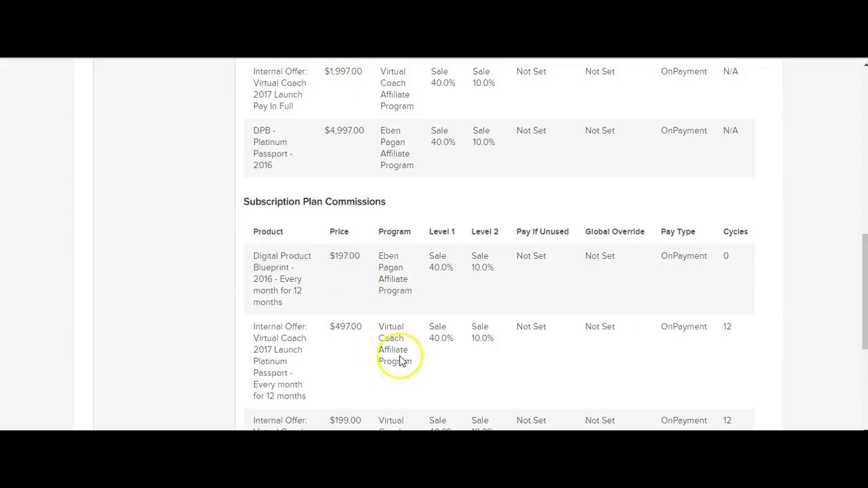Click Sale 40.0% in the $497.00 row
Image resolution: width=868 pixels, height=488 pixels.
[x=441, y=332]
